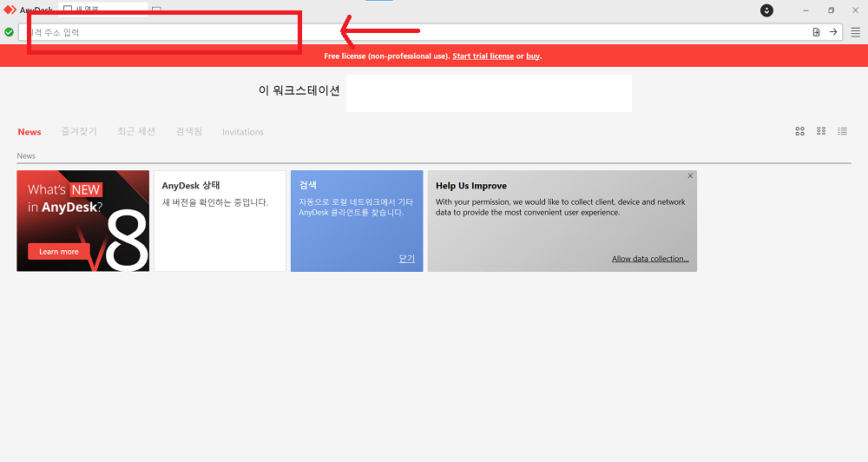Minimize the AnyDesk window
Viewport: 868px width, 462px height.
(x=806, y=10)
